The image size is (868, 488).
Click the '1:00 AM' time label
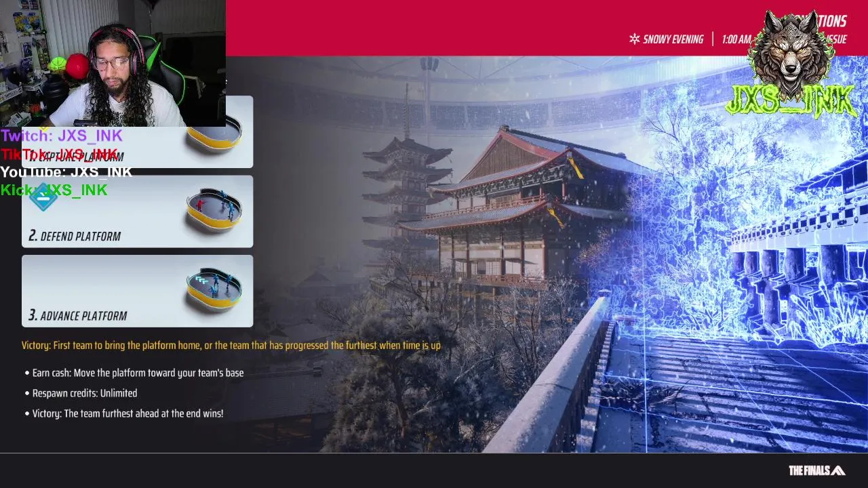[736, 39]
